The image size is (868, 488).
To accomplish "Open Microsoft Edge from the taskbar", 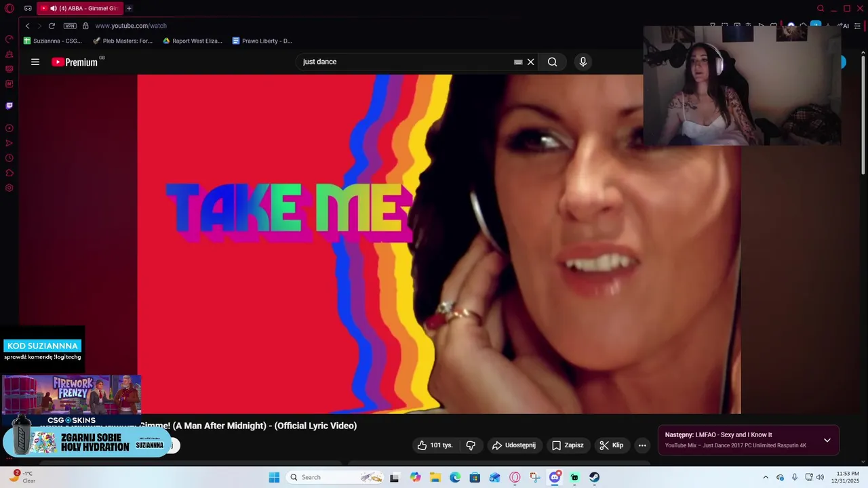I will click(455, 477).
